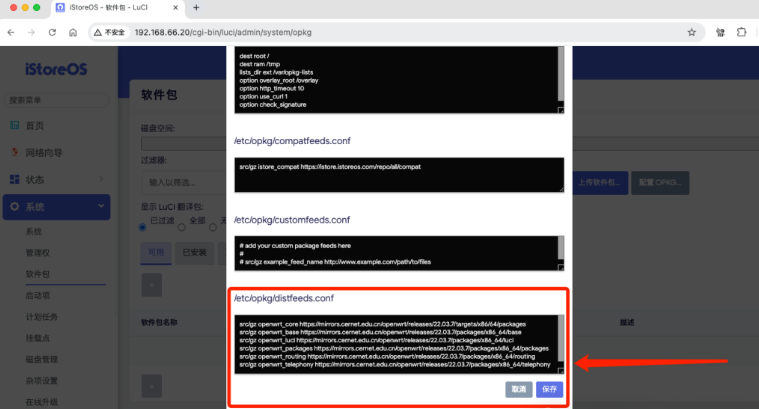Screen dimensions: 759x409
Task: Select the 已过滤 radio button
Action: click(x=143, y=226)
